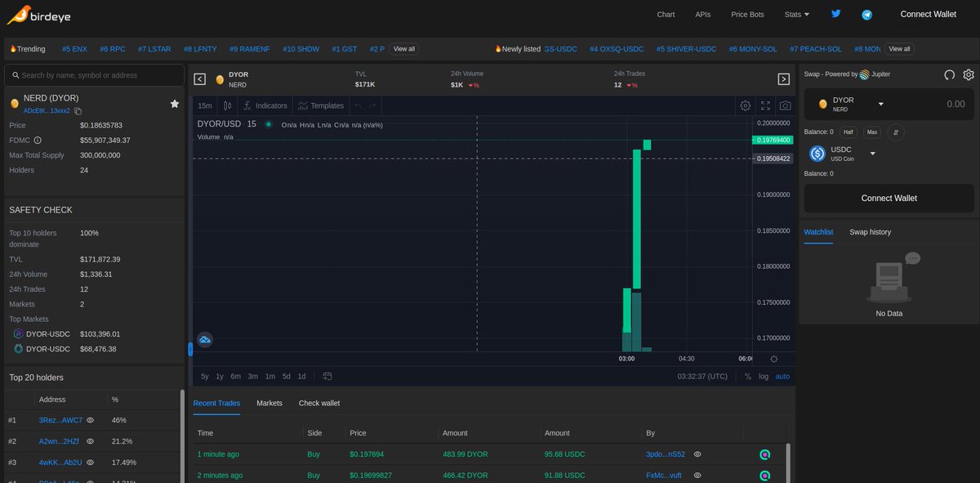Show FDMC info tooltip icon
The image size is (980, 483).
38,141
